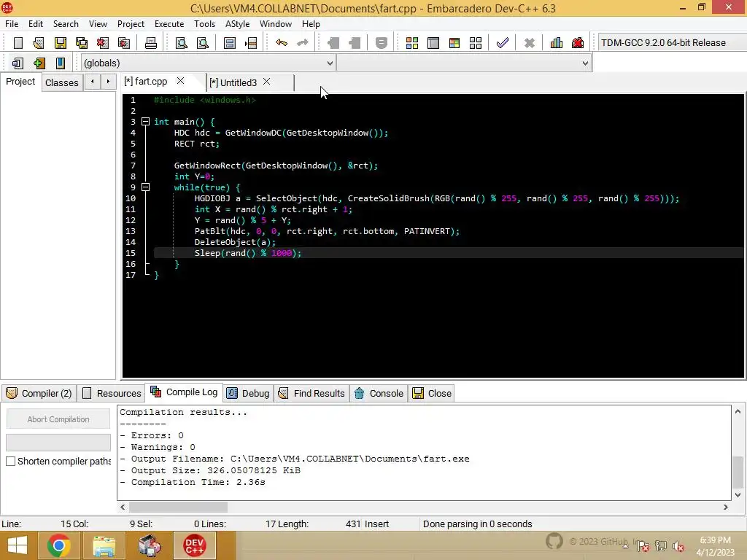The image size is (747, 560).
Task: Open the File menu
Action: pyautogui.click(x=12, y=24)
